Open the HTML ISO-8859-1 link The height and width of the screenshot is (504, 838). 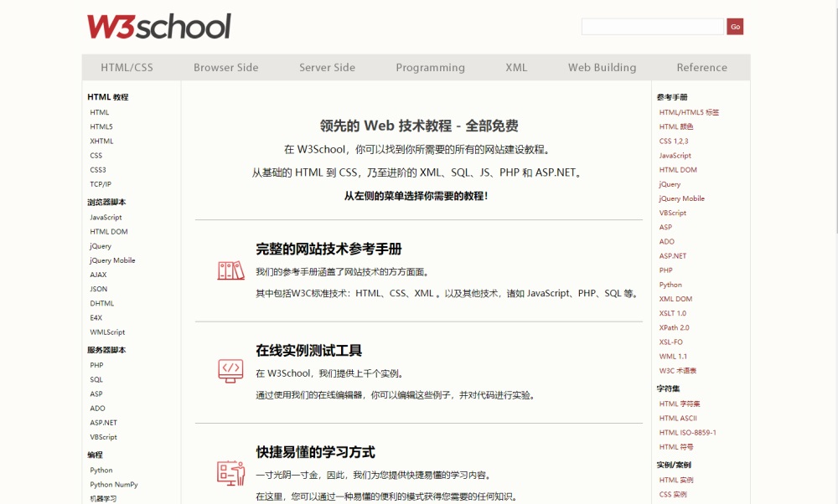(687, 433)
